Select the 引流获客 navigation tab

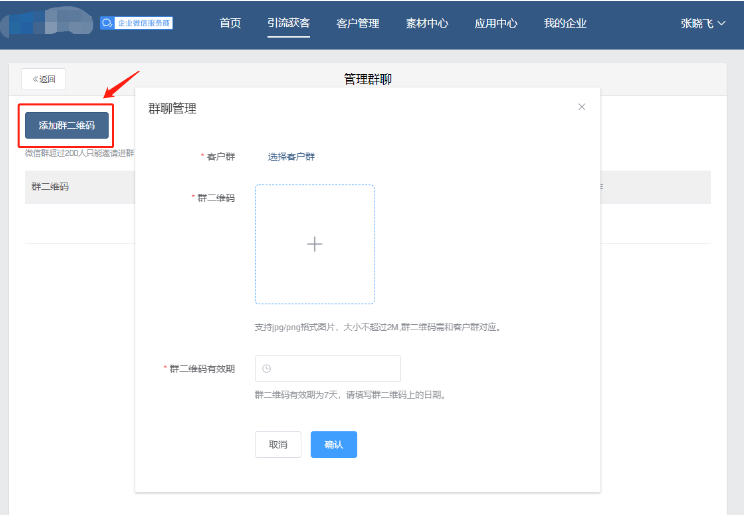[289, 23]
